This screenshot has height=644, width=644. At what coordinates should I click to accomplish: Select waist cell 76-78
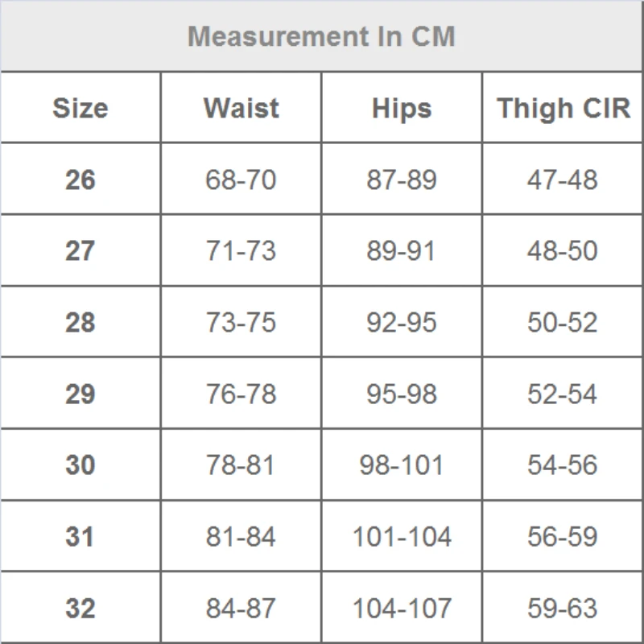[x=241, y=394]
